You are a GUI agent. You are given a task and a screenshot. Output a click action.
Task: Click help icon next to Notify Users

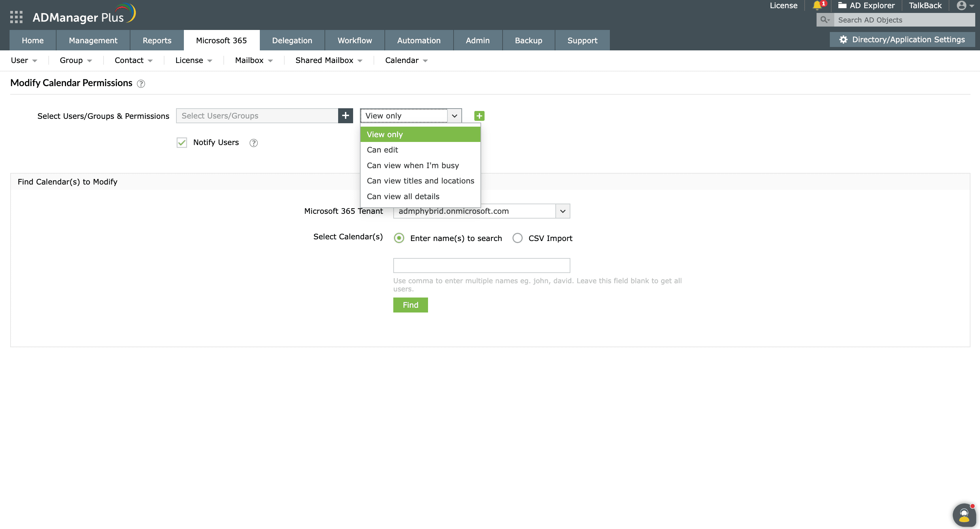tap(253, 143)
